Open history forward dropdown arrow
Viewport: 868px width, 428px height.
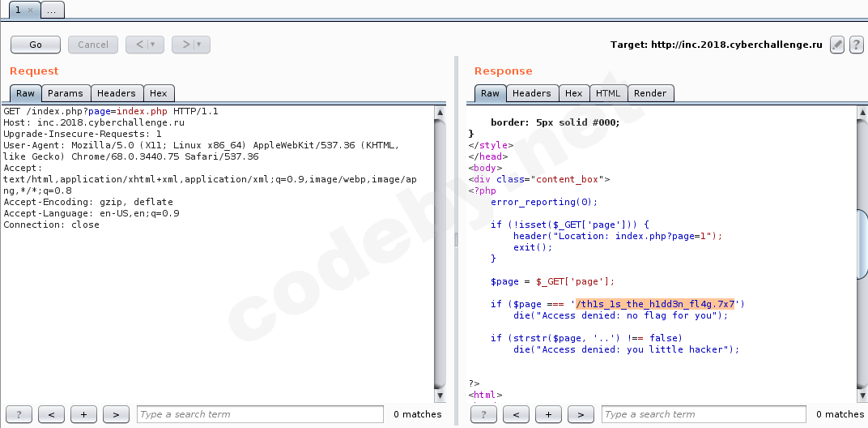tap(199, 45)
